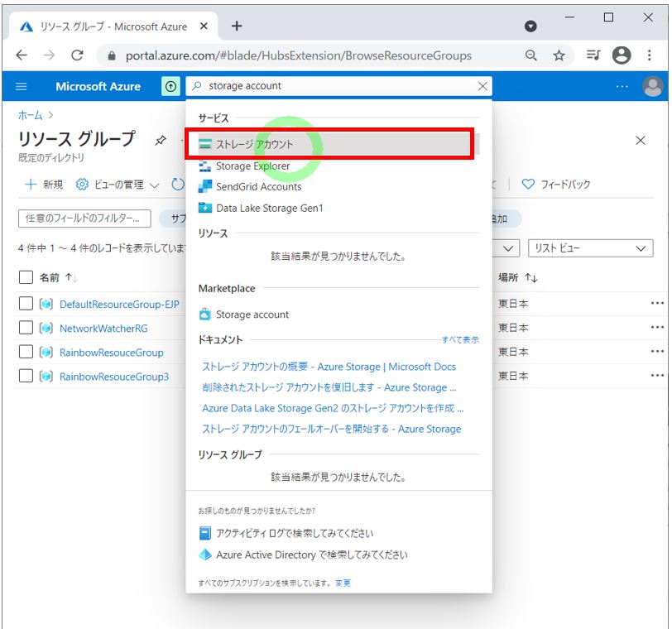Check the RainbowResouceGroup checkbox

point(26,352)
